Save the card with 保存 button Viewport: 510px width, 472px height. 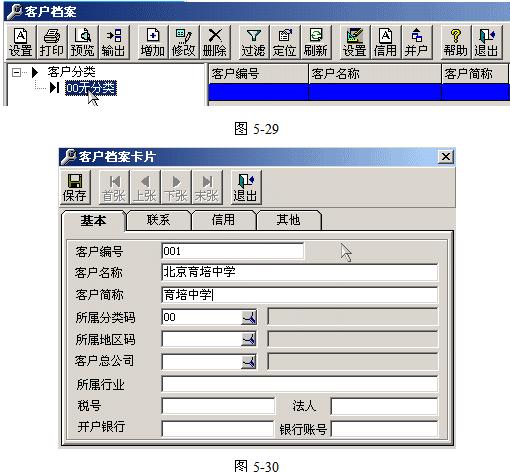(75, 187)
